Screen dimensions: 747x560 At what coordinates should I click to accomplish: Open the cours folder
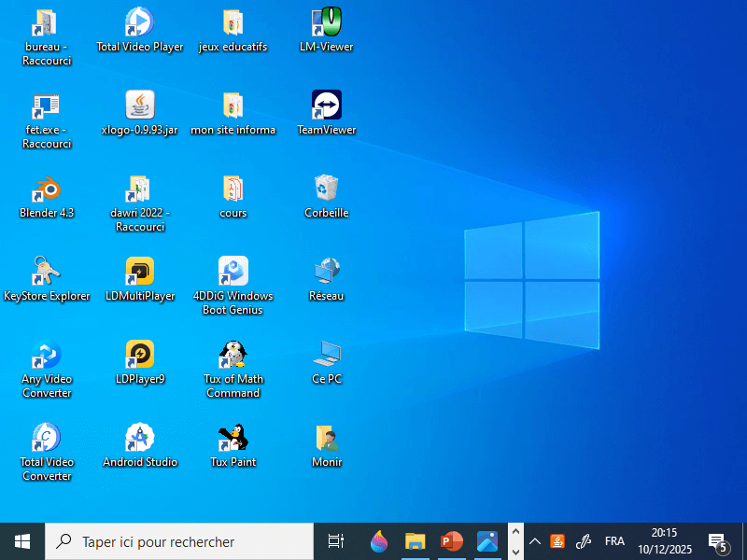(x=233, y=185)
